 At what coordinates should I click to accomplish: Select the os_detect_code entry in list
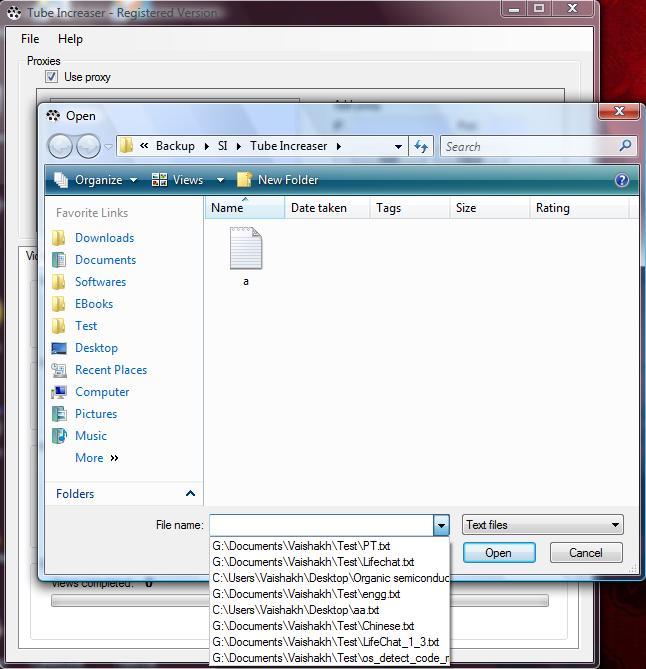pos(330,658)
